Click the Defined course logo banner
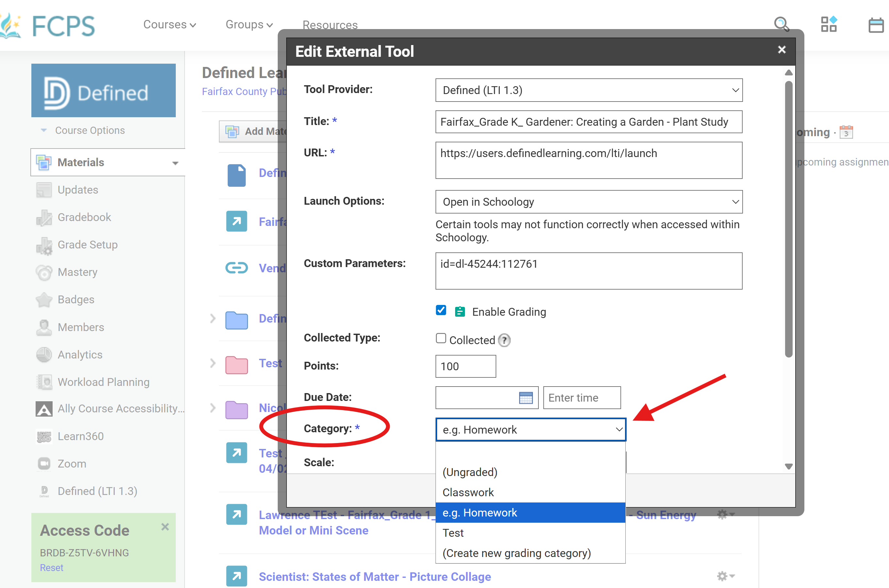The width and height of the screenshot is (889, 588). pos(104,90)
